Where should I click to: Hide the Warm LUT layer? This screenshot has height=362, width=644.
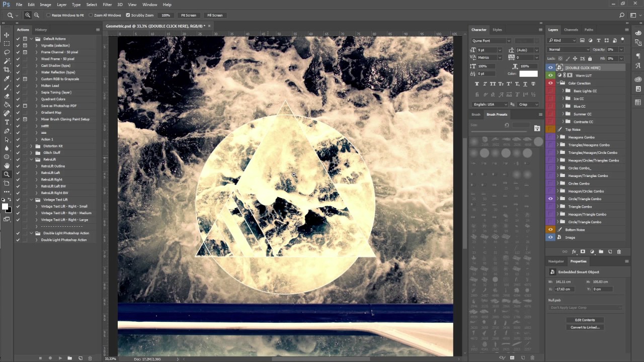550,75
